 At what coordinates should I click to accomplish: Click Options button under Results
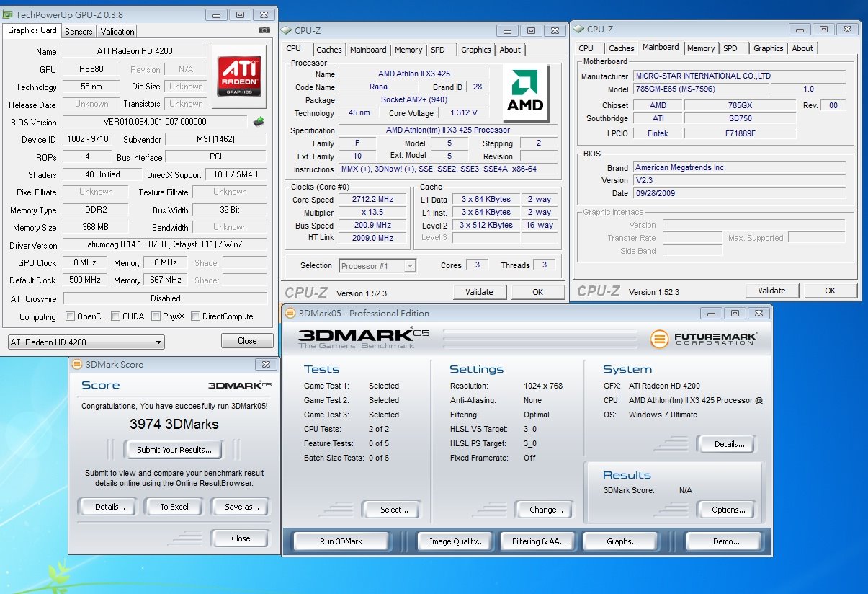click(x=728, y=510)
